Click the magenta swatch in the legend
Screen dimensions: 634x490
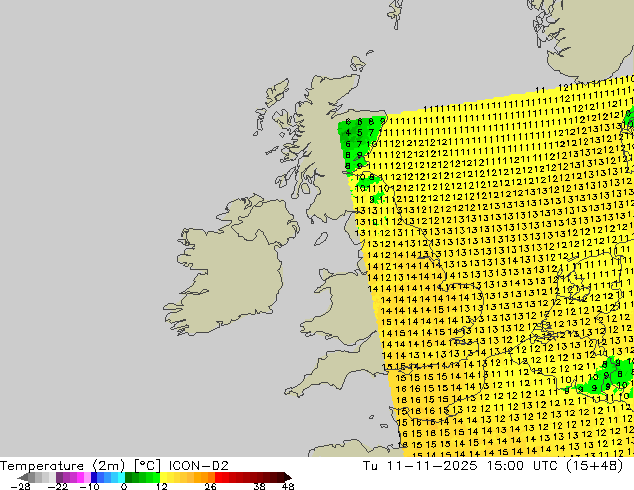coord(80,477)
